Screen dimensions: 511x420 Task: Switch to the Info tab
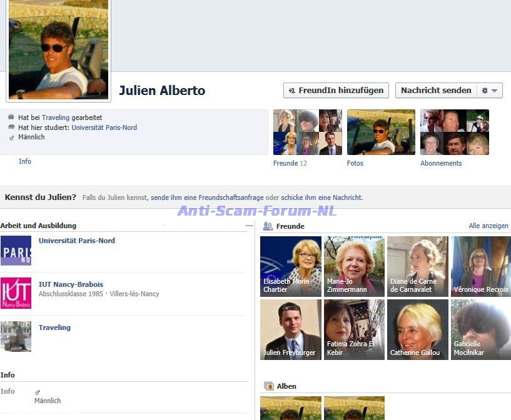[x=25, y=161]
